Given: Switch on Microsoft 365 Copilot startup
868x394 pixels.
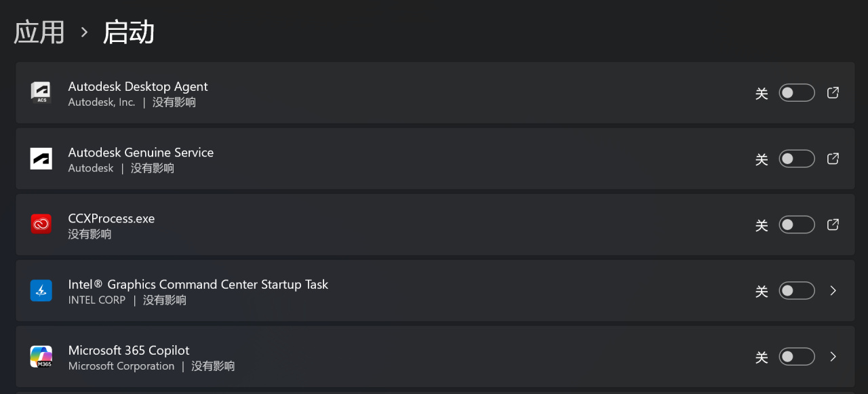Looking at the screenshot, I should pos(796,357).
